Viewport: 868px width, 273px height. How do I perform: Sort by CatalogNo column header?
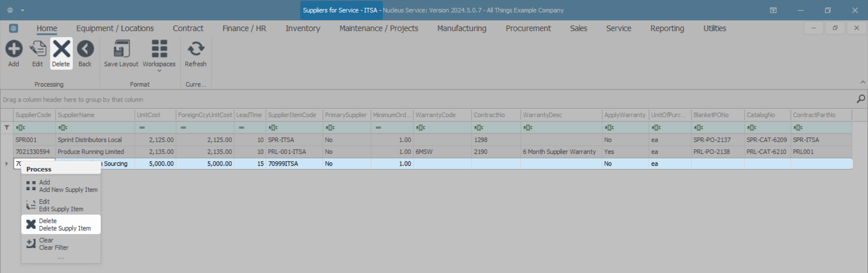(767, 115)
